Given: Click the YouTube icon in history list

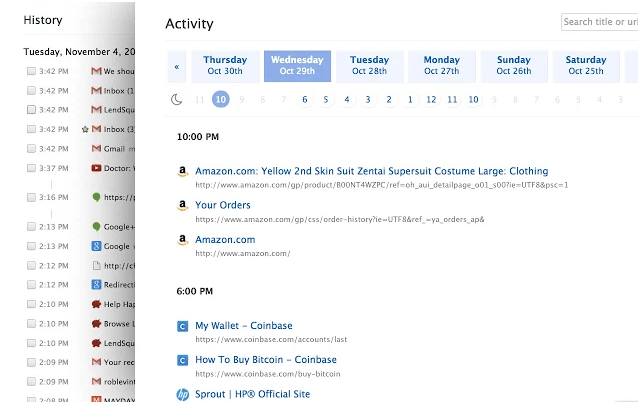Looking at the screenshot, I should point(96,168).
